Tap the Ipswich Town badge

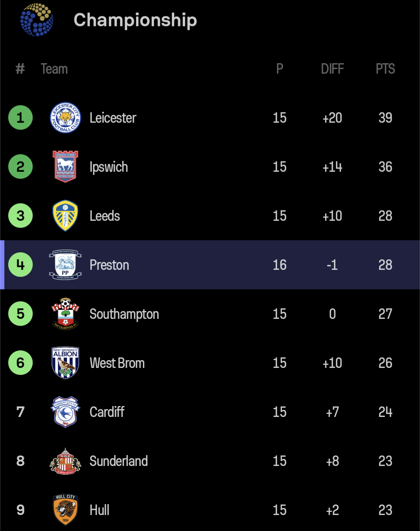click(65, 167)
